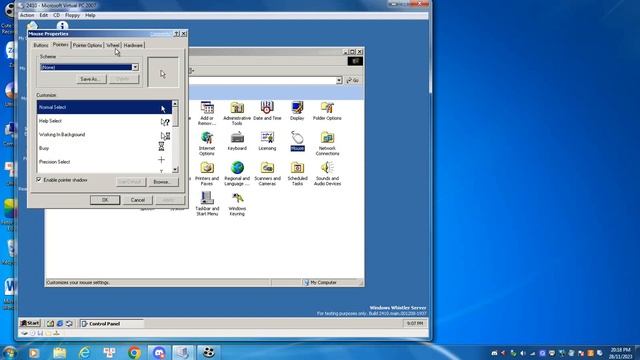640x360 pixels.
Task: Open Discord from the host taskbar
Action: point(159,352)
